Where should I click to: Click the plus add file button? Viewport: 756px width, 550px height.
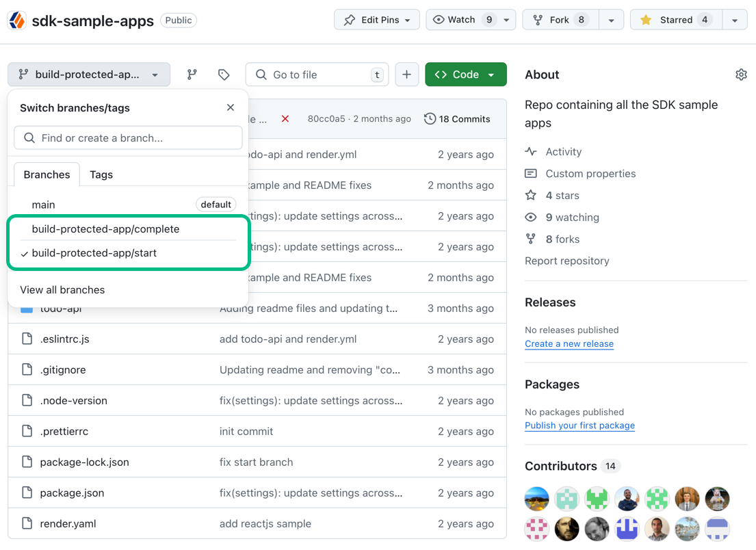coord(406,75)
